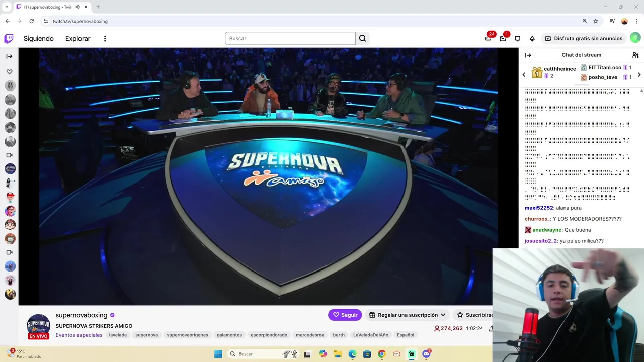Open File Explorer from the taskbar
644x362 pixels.
(338, 354)
